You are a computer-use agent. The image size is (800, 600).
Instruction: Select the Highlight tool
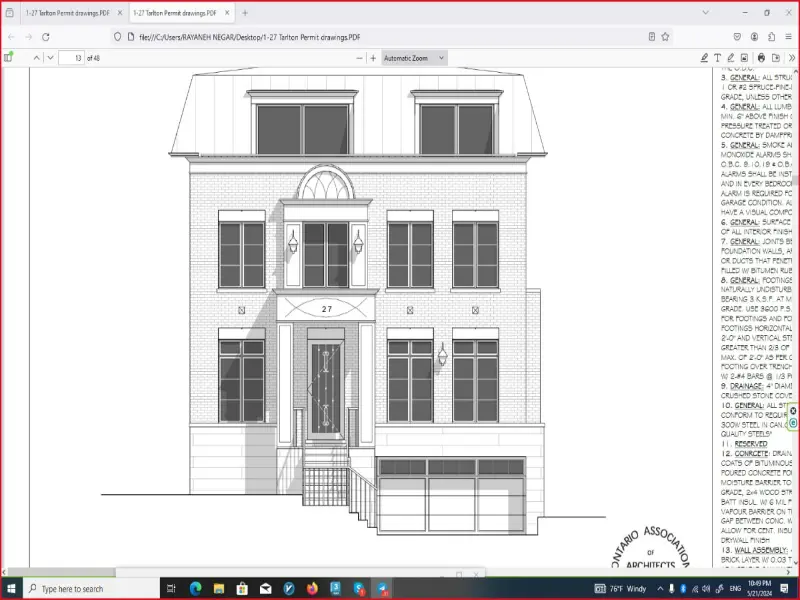[704, 58]
